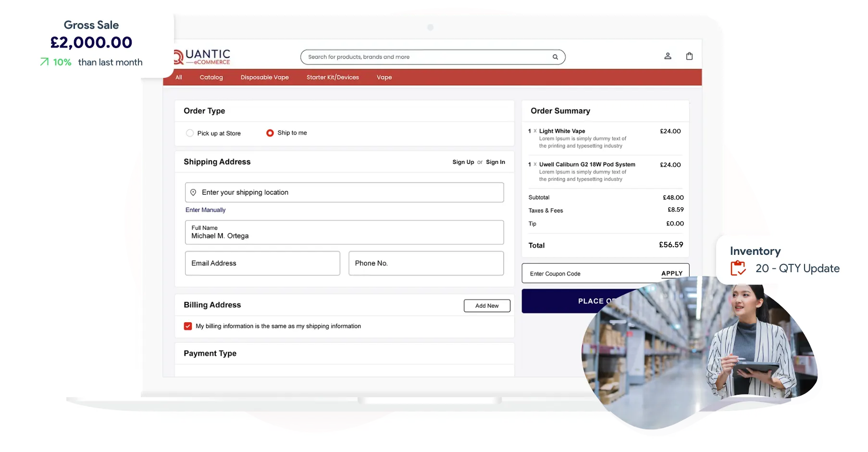Click the product search box
Viewport: 868px width, 452px height.
point(428,57)
